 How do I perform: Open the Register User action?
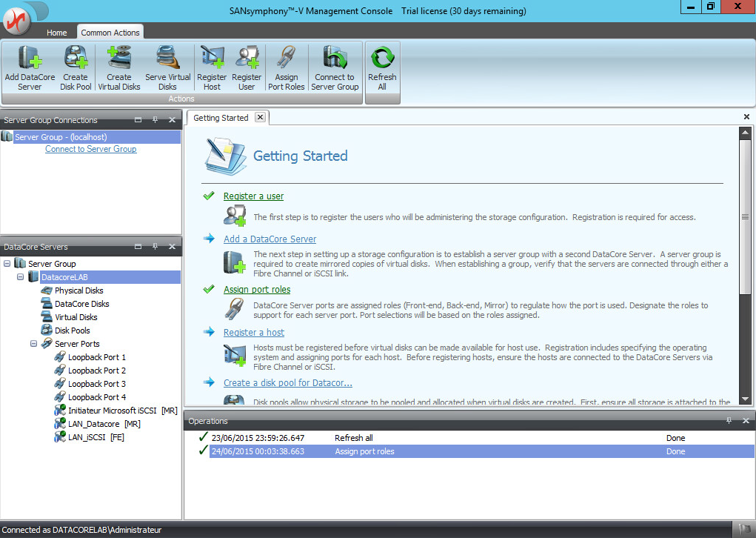coord(247,59)
